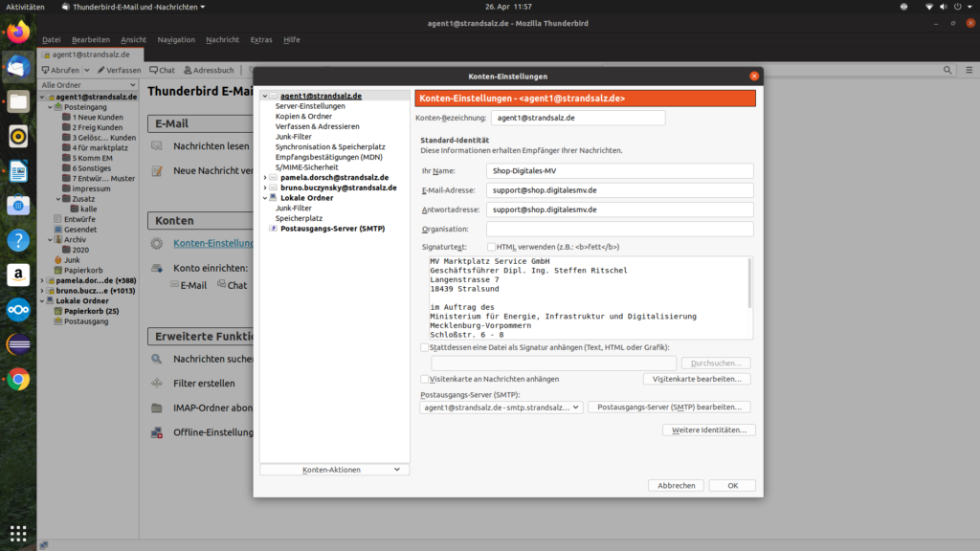Viewport: 980px width, 551px height.
Task: Open the Extras menu
Action: point(260,40)
